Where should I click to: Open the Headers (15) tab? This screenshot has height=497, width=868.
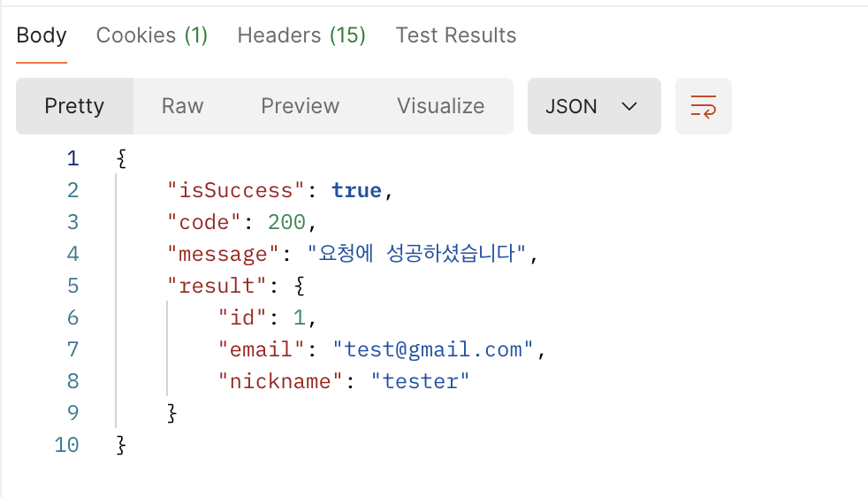(x=301, y=35)
